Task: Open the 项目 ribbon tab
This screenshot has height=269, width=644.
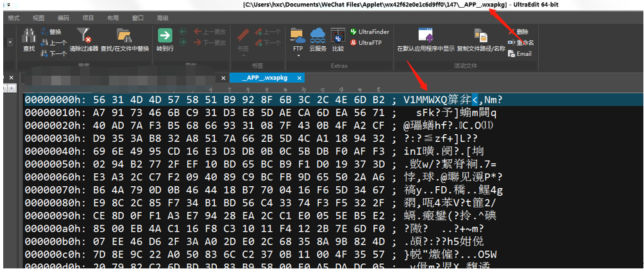Action: coord(89,18)
